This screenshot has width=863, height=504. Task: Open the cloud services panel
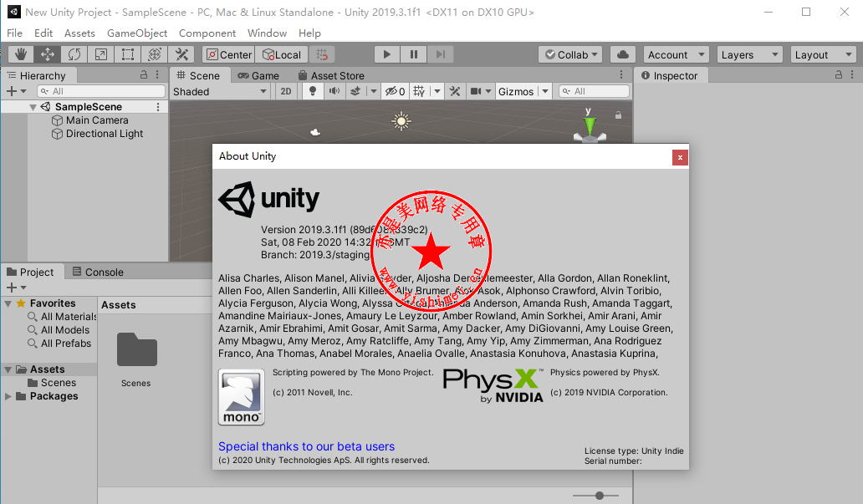[622, 54]
